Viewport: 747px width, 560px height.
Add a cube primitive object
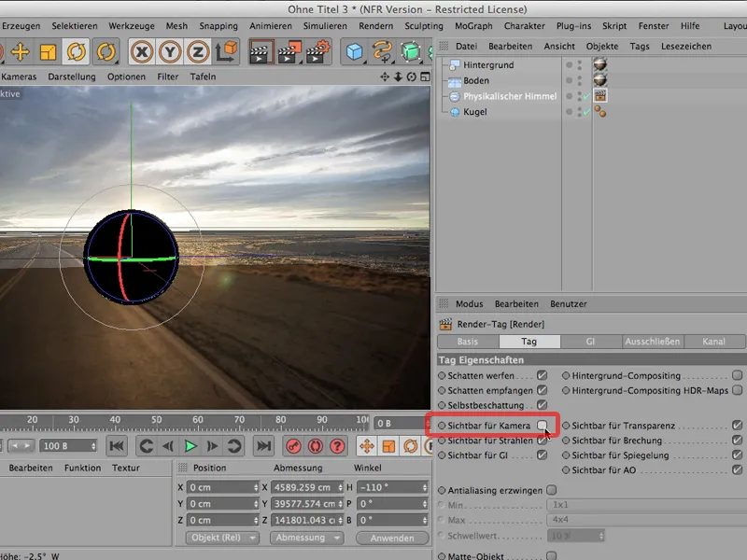point(355,51)
